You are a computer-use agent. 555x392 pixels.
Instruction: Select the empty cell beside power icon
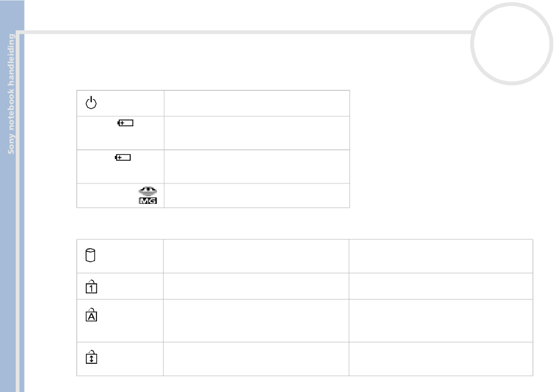point(257,103)
